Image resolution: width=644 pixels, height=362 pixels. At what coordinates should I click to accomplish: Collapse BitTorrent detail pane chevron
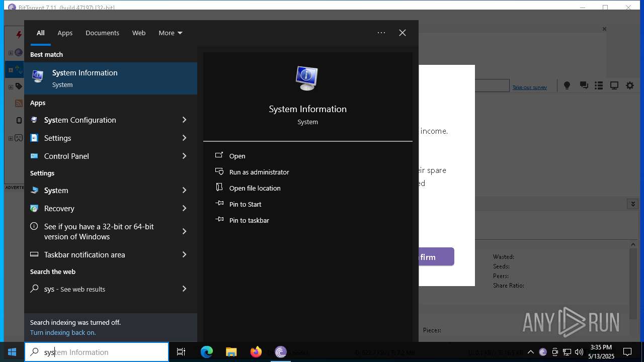coord(633,204)
